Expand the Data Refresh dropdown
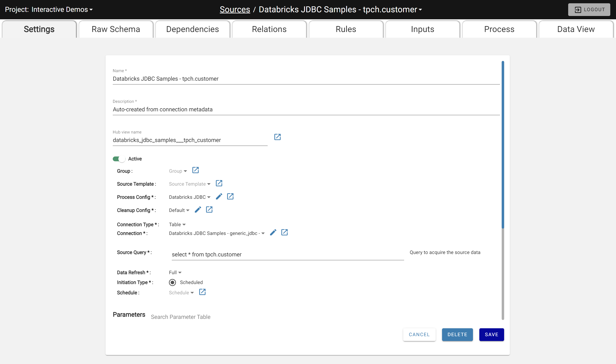Image resolution: width=616 pixels, height=364 pixels. coord(175,273)
